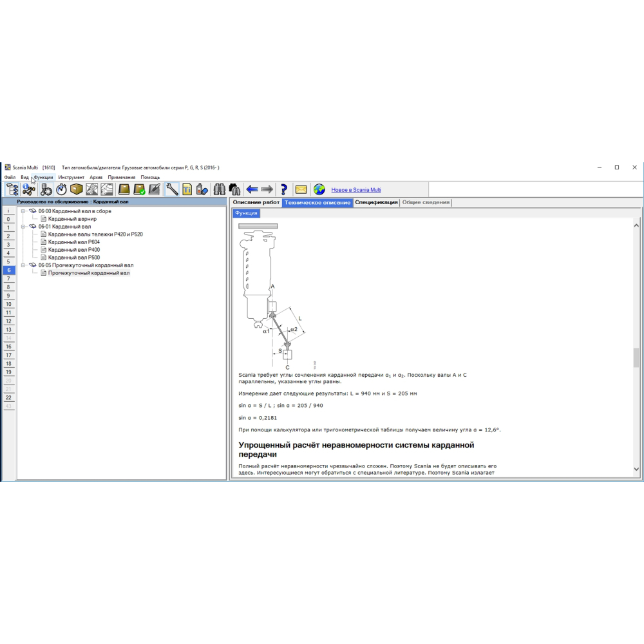The image size is (644, 644).
Task: Open the Новое в Scania Multi link
Action: 356,190
